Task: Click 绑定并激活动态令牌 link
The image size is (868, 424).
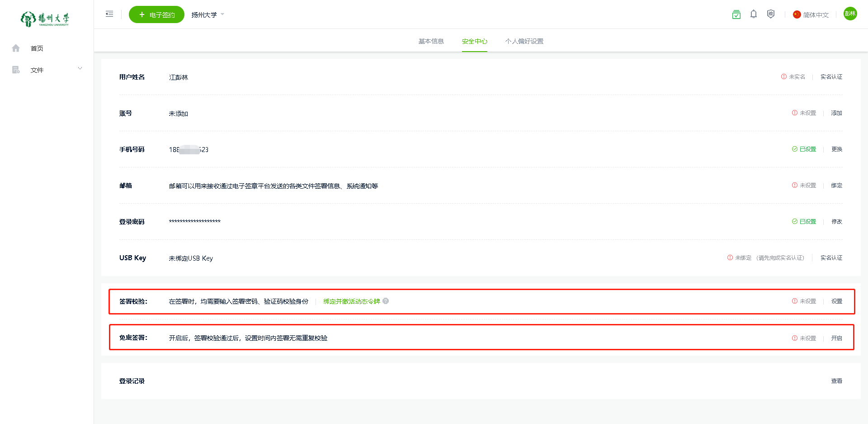Action: click(x=351, y=301)
